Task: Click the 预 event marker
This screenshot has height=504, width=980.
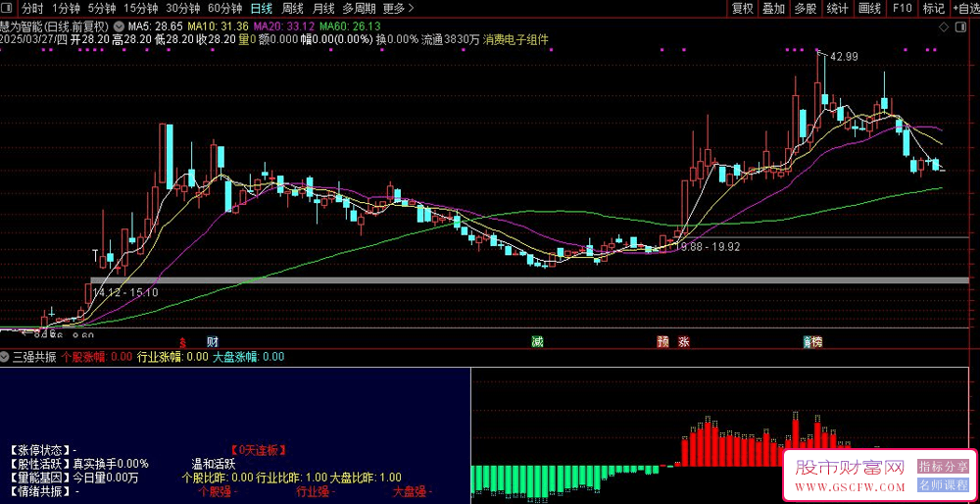Action: tap(662, 342)
